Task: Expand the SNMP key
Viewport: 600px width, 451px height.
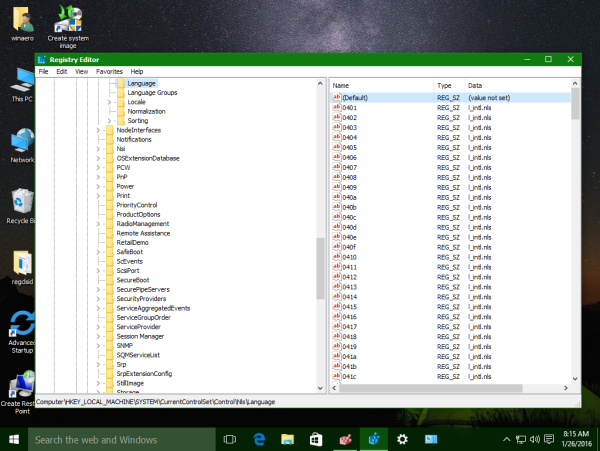Action: tap(98, 346)
